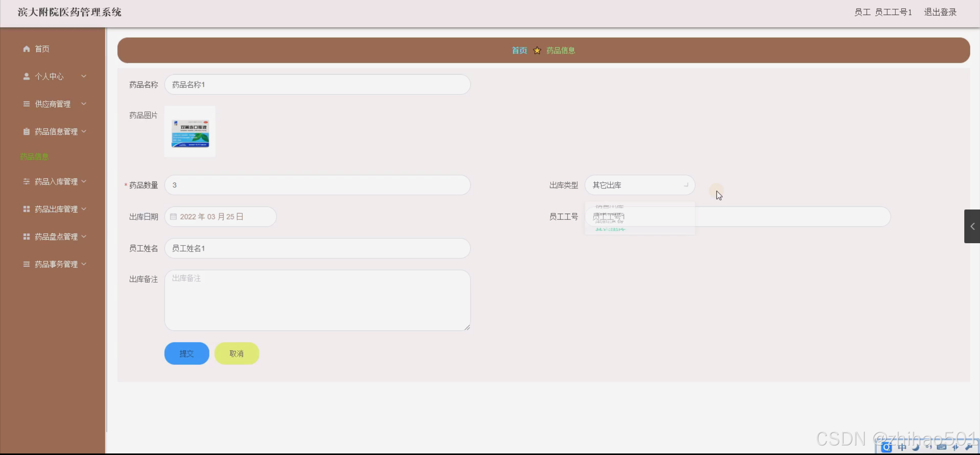
Task: Expand the 药品盘点管理 chevron
Action: tap(83, 236)
